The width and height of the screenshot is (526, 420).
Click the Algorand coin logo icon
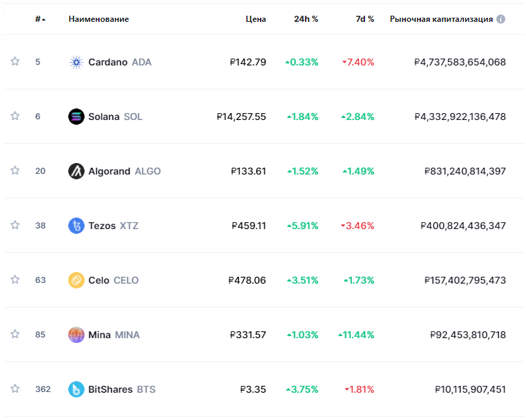click(x=76, y=171)
